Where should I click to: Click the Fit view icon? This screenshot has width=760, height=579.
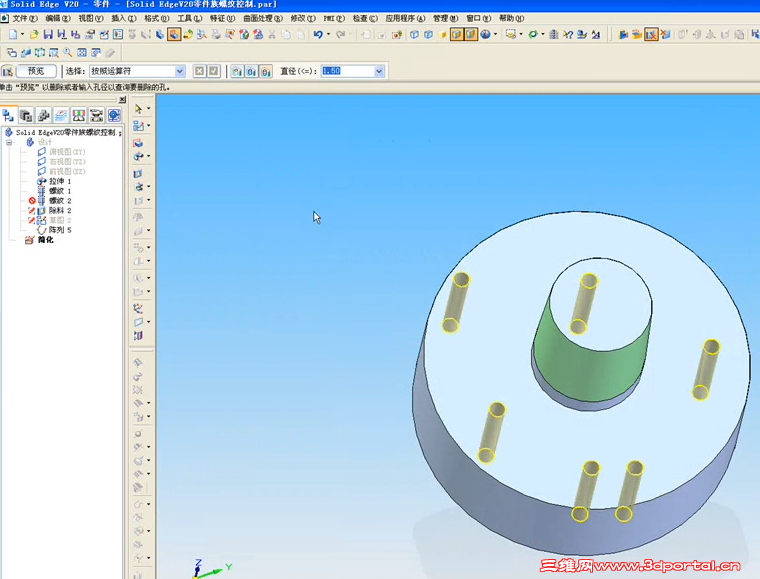coord(82,52)
